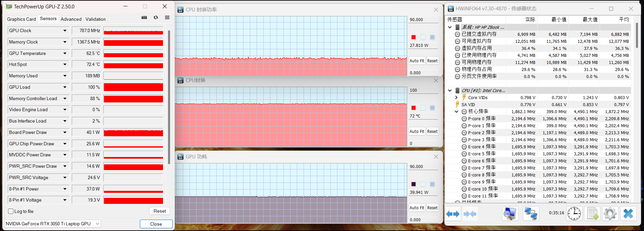Enable the Log to file checkbox
This screenshot has width=644, height=231.
(11, 211)
